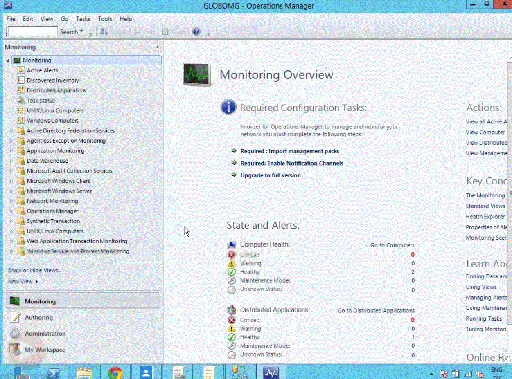The height and width of the screenshot is (379, 512).
Task: Open PowerShell from taskbar
Action: pyautogui.click(x=53, y=372)
